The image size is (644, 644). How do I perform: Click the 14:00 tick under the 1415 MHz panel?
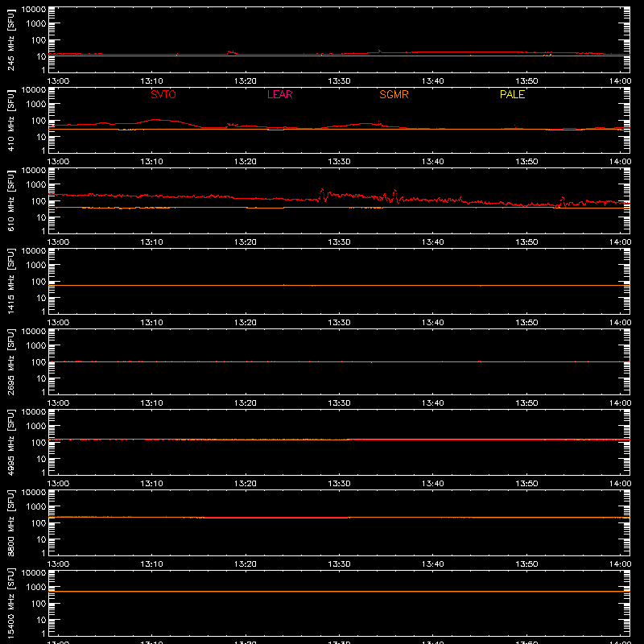pyautogui.click(x=620, y=323)
